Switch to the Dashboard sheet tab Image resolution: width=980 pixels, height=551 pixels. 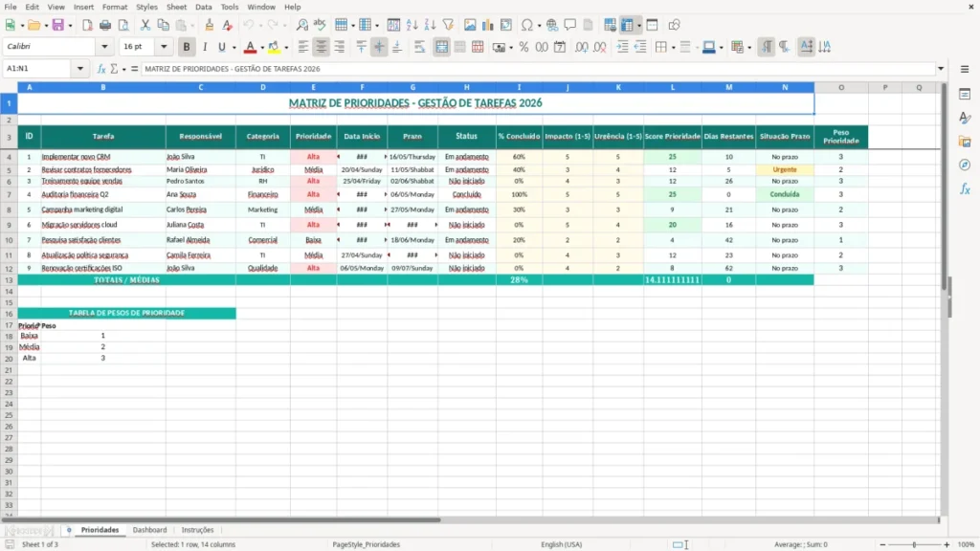tap(149, 530)
